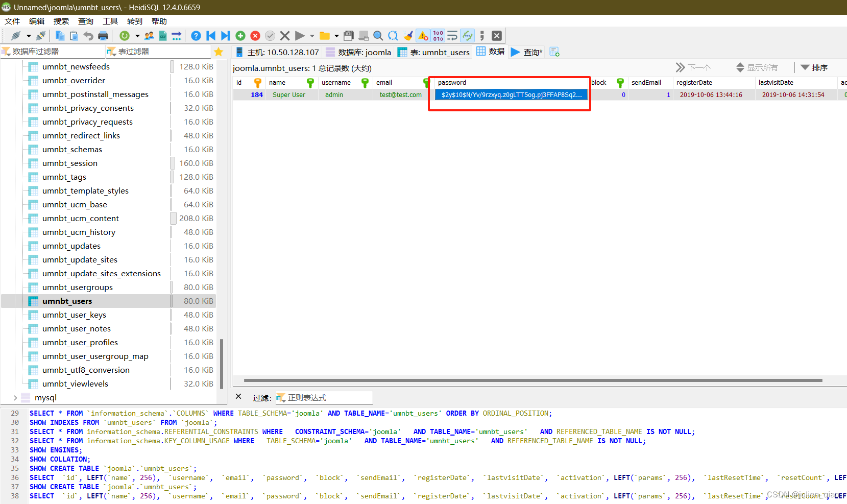Click the paste clipboard icon
The image size is (847, 504).
[74, 36]
